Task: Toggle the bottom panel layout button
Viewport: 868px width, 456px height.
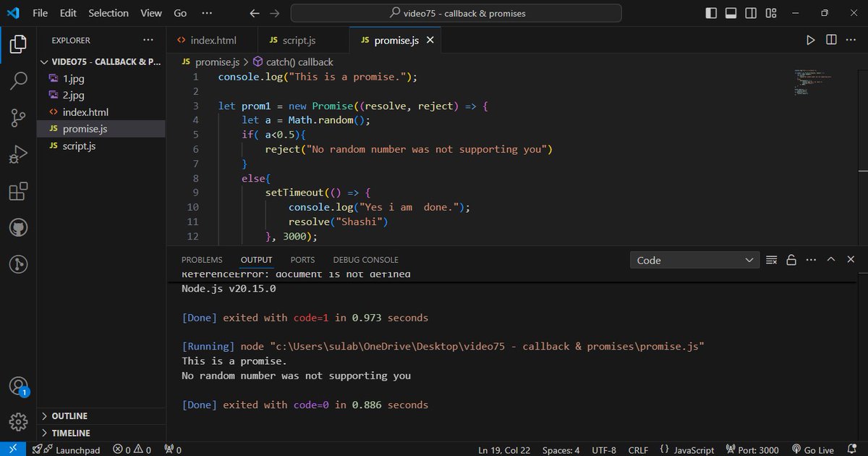Action: tap(731, 13)
